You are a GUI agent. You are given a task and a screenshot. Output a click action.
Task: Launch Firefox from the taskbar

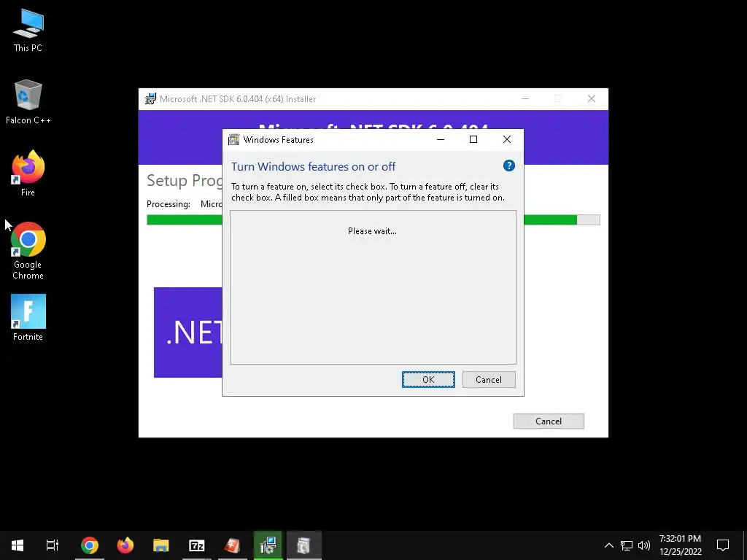[125, 545]
